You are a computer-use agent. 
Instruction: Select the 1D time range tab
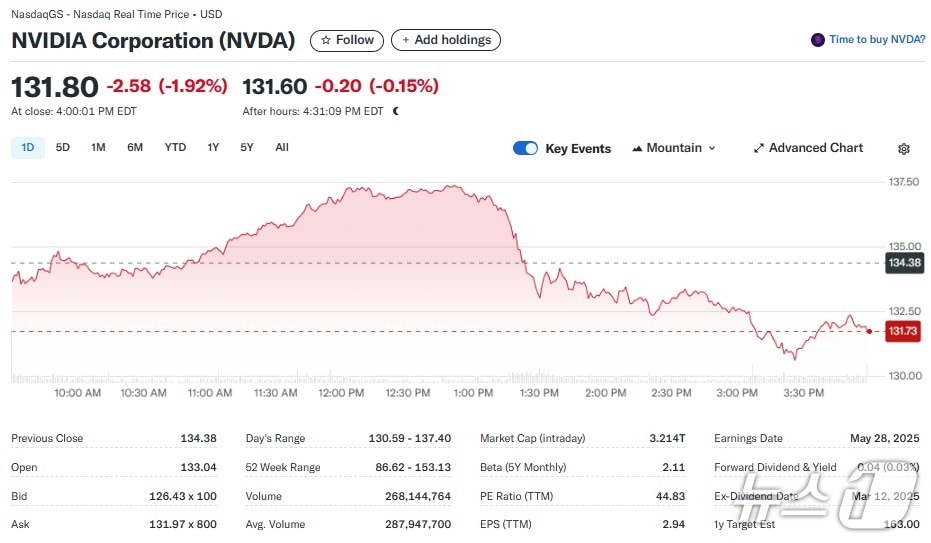pyautogui.click(x=27, y=147)
